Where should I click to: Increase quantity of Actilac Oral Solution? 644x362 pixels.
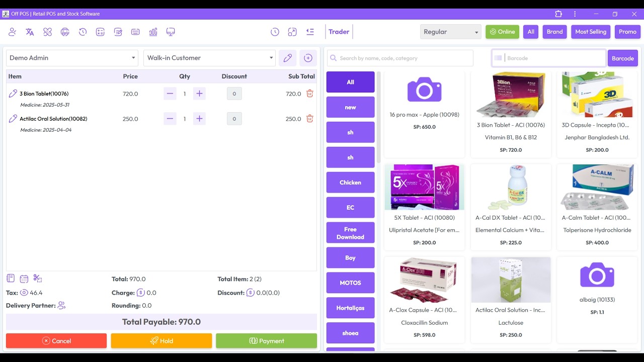(199, 119)
